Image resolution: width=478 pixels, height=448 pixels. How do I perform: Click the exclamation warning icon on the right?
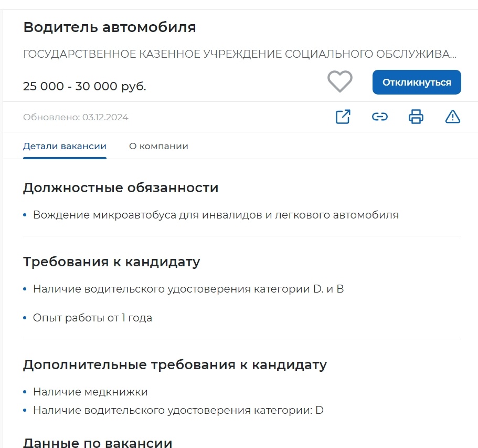[x=452, y=117]
